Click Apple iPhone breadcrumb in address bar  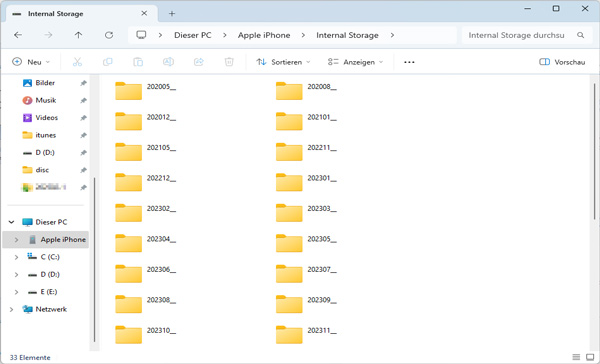point(264,35)
